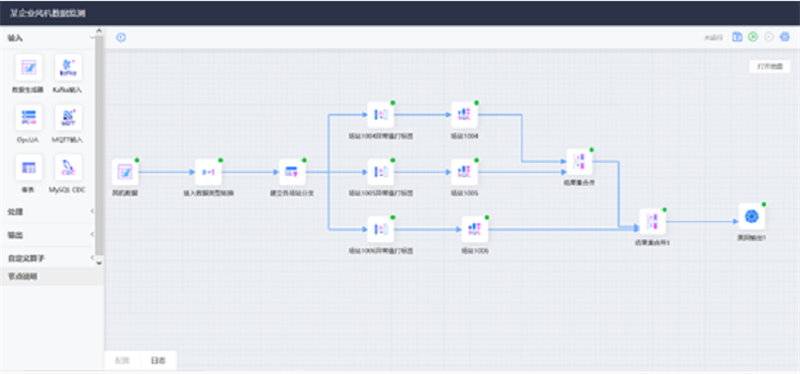This screenshot has width=800, height=374.
Task: Click the 打开地图 button on canvas
Action: pyautogui.click(x=769, y=67)
